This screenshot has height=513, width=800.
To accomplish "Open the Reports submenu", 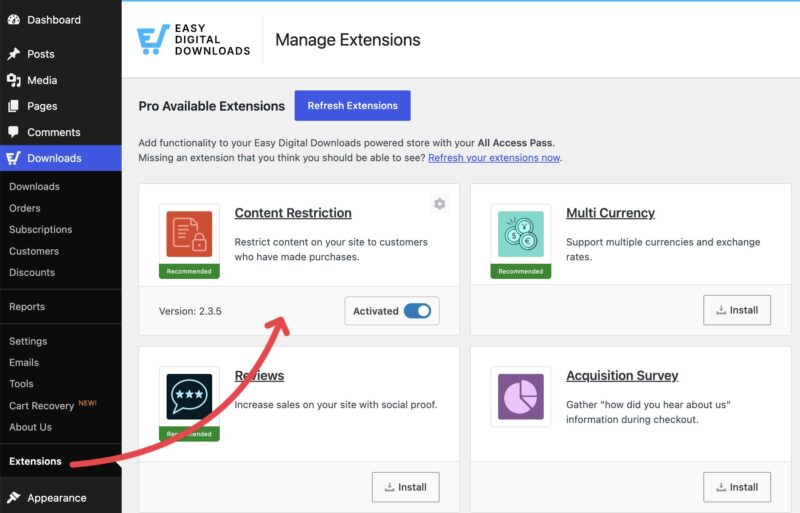I will click(27, 307).
